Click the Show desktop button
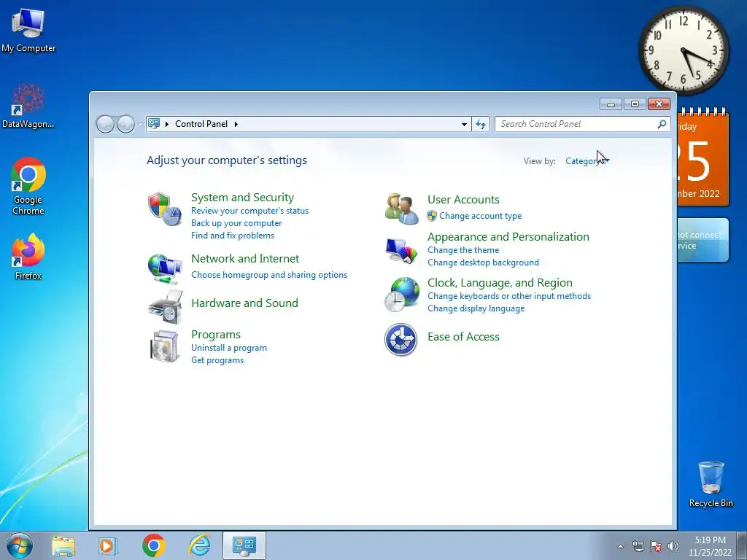Screen dimensions: 747x560 pyautogui.click(x=742, y=545)
